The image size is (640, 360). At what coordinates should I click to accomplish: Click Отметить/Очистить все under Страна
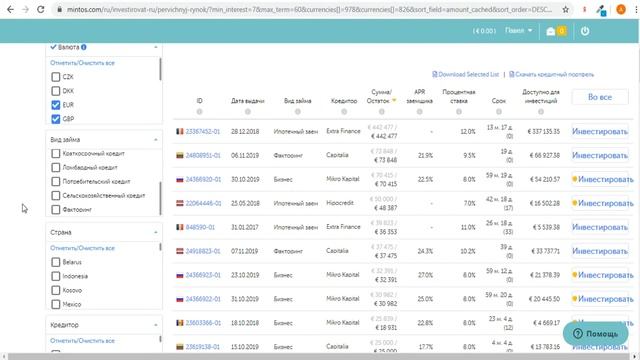82,248
